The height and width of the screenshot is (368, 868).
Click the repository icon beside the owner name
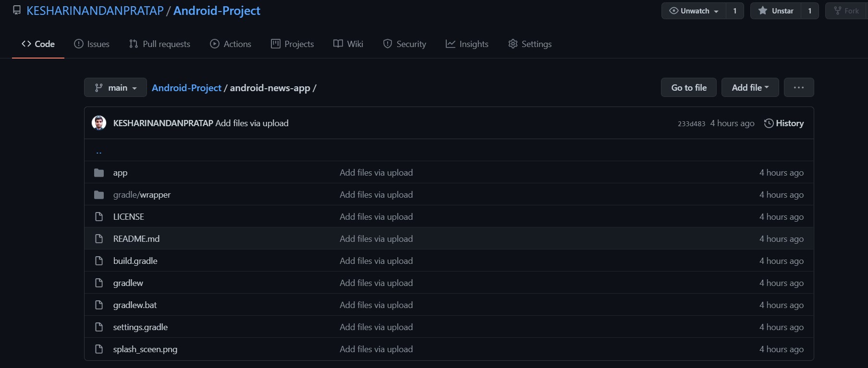pyautogui.click(x=17, y=11)
